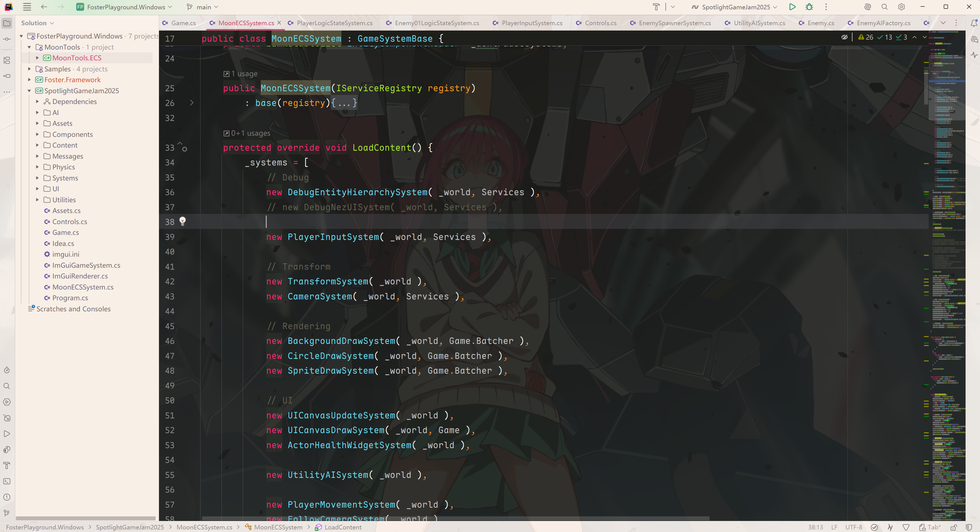
Task: Open Search Everywhere magnifier icon
Action: click(x=884, y=7)
